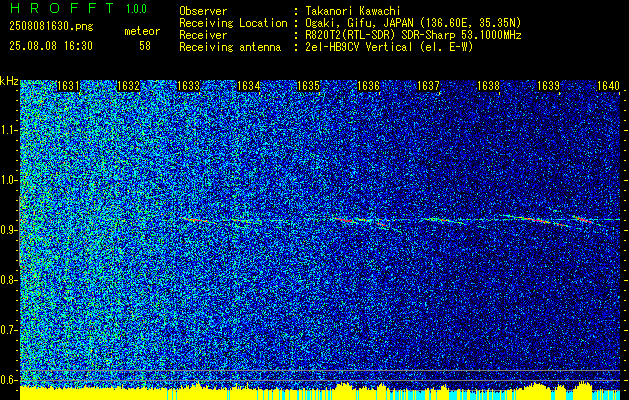This screenshot has height=400, width=629.
Task: Click the 1632 time marker
Action: 128,86
